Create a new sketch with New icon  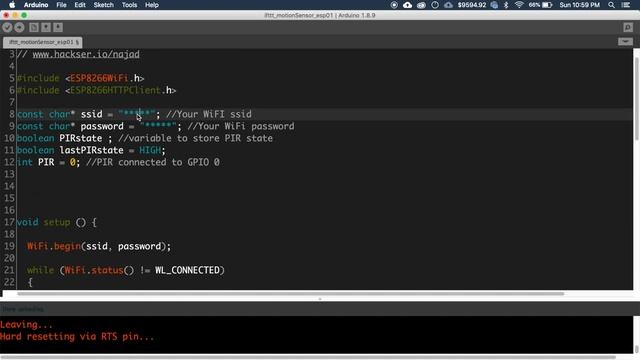coord(34,27)
